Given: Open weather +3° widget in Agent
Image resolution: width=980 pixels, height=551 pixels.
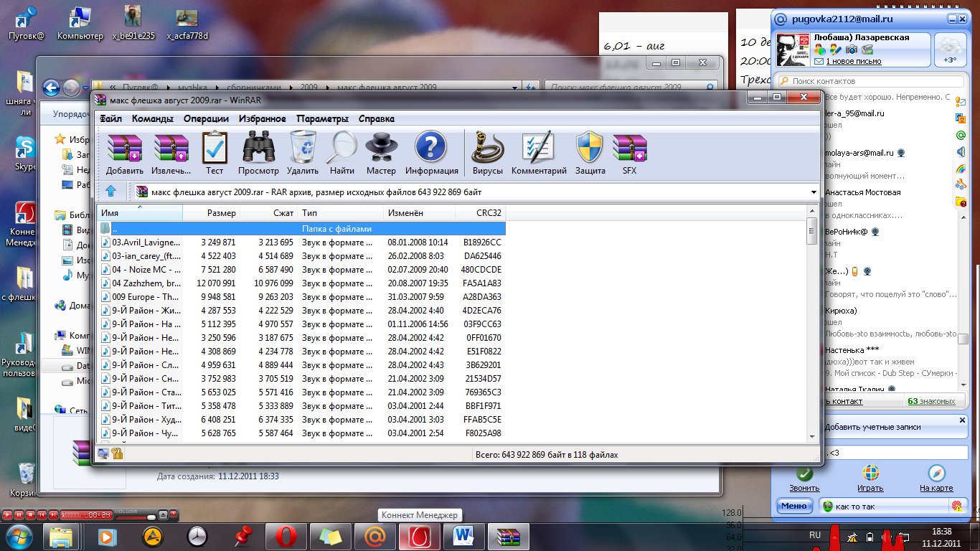Looking at the screenshot, I should [x=950, y=49].
